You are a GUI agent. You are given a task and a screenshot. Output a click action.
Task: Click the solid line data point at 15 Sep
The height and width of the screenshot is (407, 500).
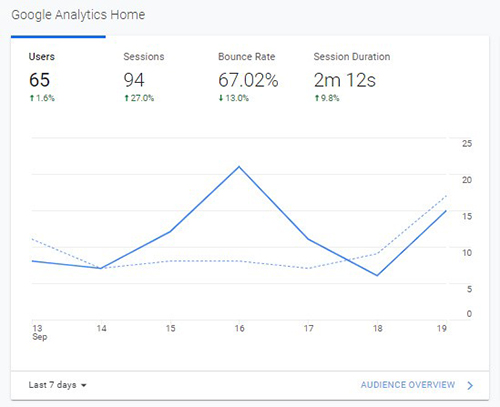(170, 231)
